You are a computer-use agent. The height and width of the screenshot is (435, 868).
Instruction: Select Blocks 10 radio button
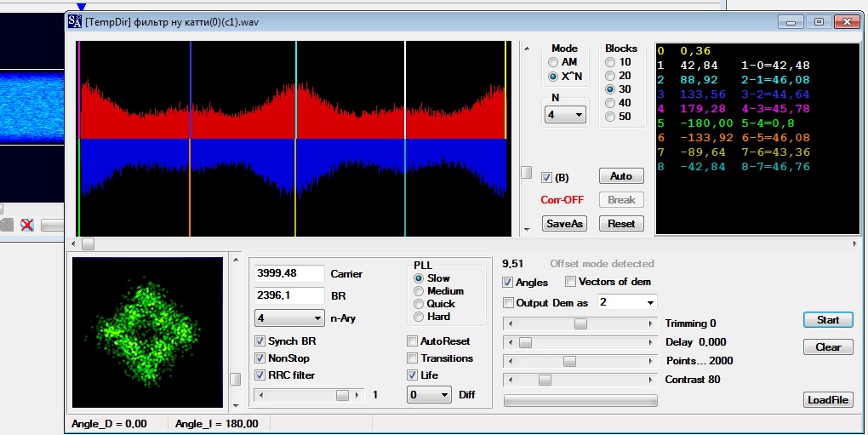(x=610, y=62)
